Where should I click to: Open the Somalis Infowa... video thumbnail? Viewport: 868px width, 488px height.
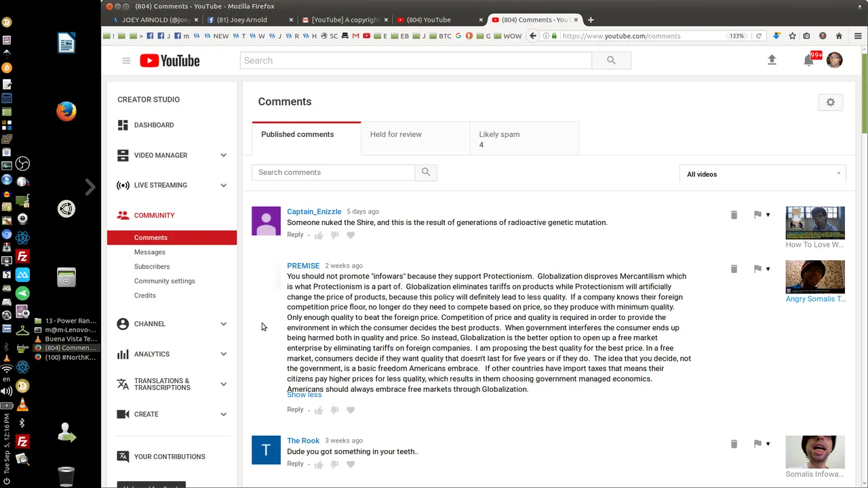pos(815,452)
